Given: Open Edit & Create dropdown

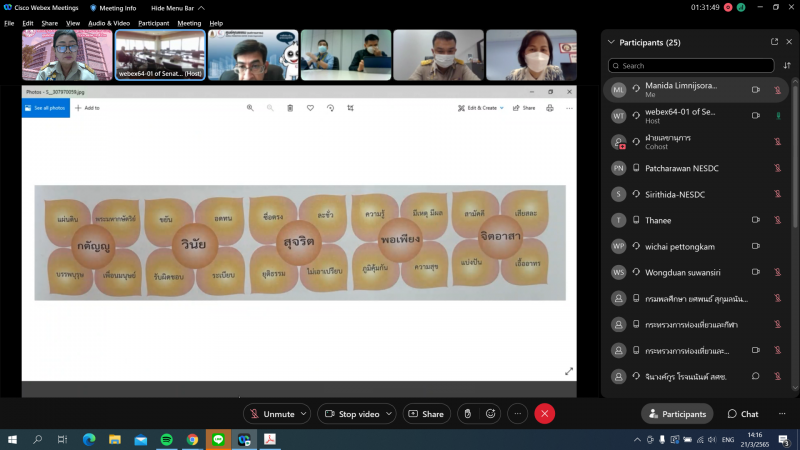Looking at the screenshot, I should [x=481, y=108].
